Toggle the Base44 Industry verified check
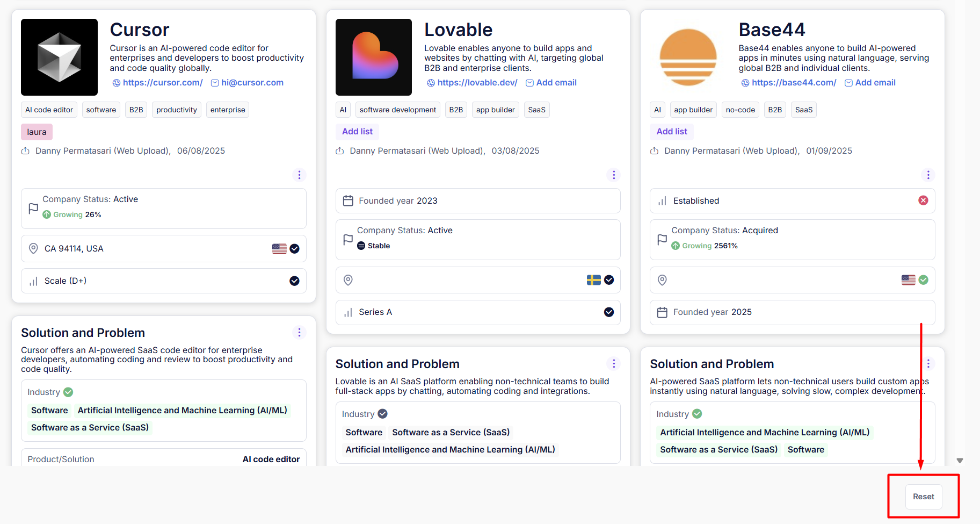This screenshot has width=980, height=524. (x=697, y=414)
